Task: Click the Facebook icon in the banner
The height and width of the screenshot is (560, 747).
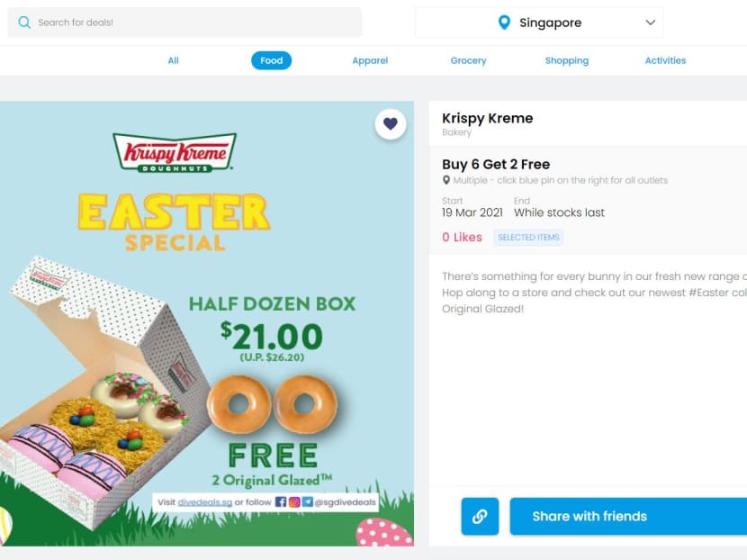Action: [281, 501]
